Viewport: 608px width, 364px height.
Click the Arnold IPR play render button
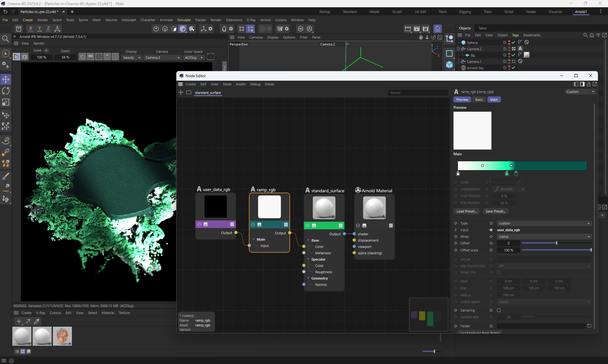click(16, 57)
